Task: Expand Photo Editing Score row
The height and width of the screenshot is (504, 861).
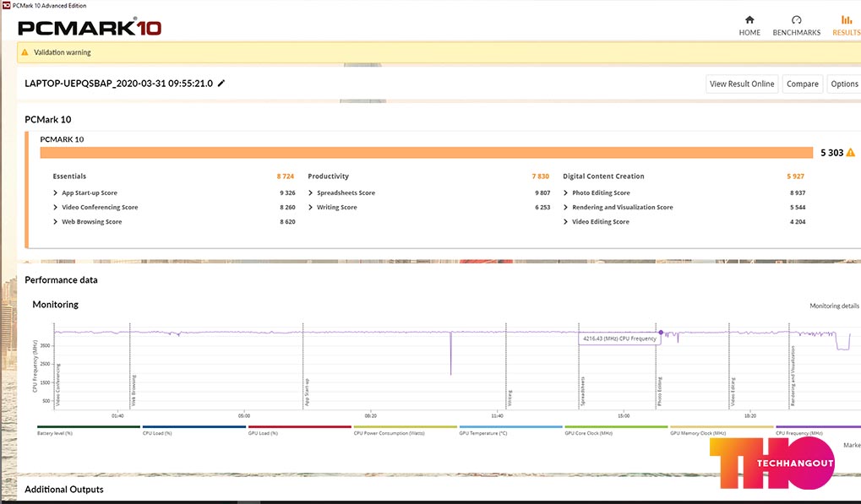Action: (x=565, y=193)
